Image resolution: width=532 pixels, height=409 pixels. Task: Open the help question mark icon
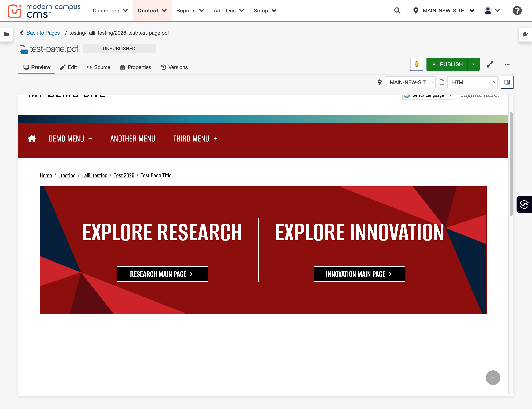[517, 11]
